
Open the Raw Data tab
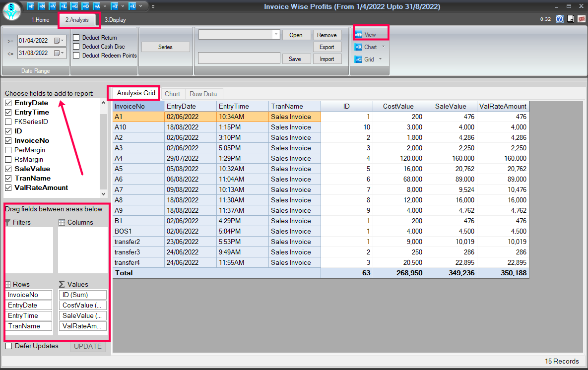pyautogui.click(x=203, y=94)
